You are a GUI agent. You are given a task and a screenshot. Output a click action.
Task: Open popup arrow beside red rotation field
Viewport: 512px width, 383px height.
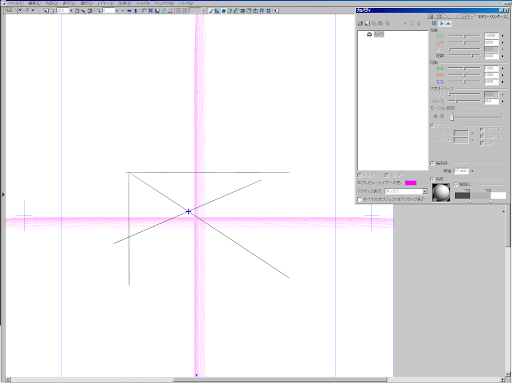pos(503,75)
